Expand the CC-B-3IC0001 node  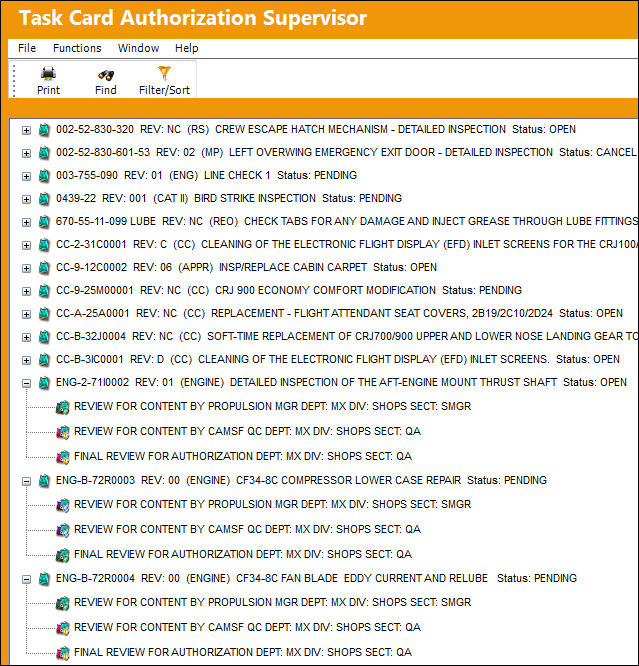(26, 360)
